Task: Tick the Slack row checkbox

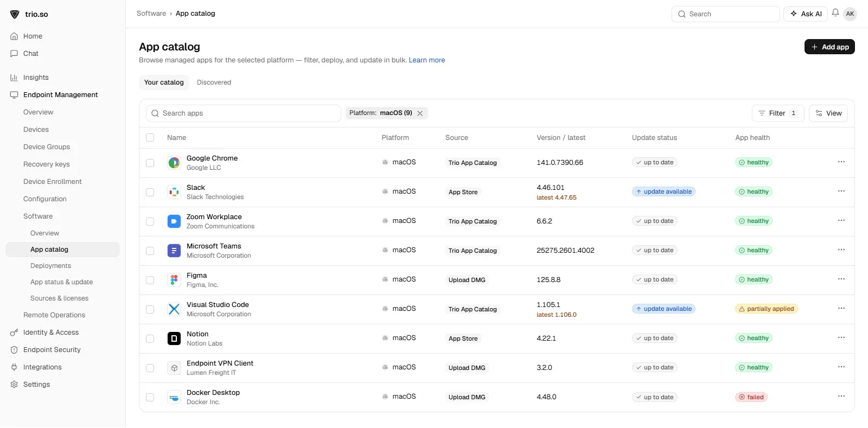Action: (x=150, y=192)
